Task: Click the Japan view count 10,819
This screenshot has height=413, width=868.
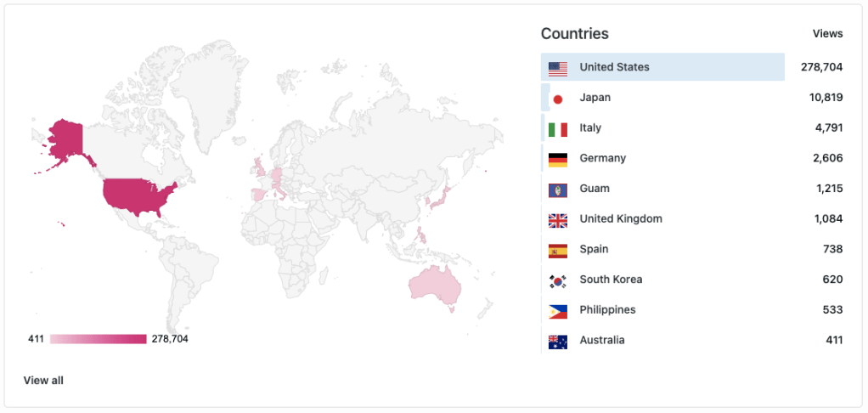Action: click(x=826, y=98)
